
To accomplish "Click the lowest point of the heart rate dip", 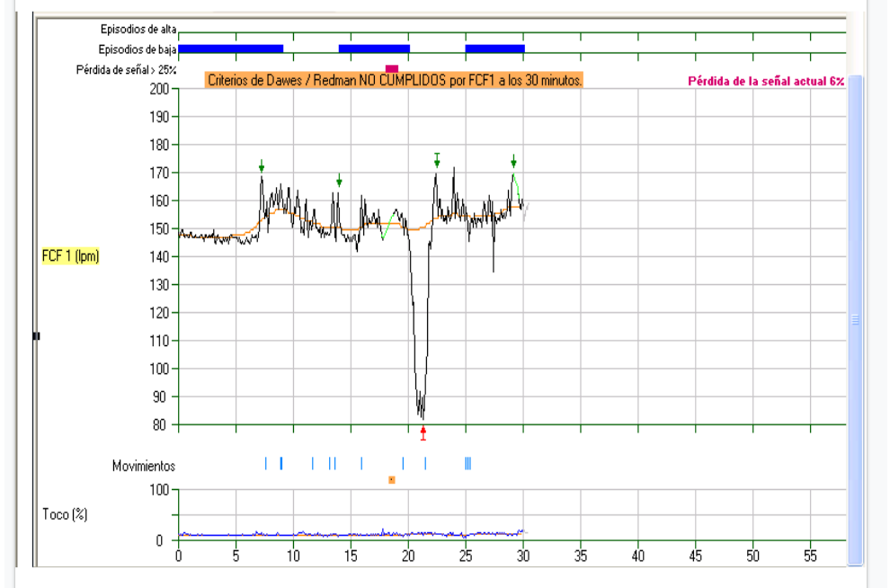I will tap(422, 417).
